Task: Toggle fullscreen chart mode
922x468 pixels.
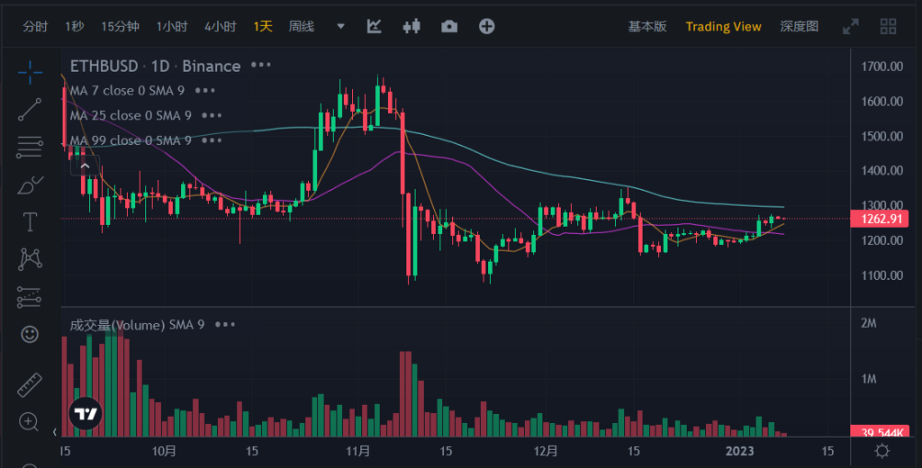Action: coord(851,27)
